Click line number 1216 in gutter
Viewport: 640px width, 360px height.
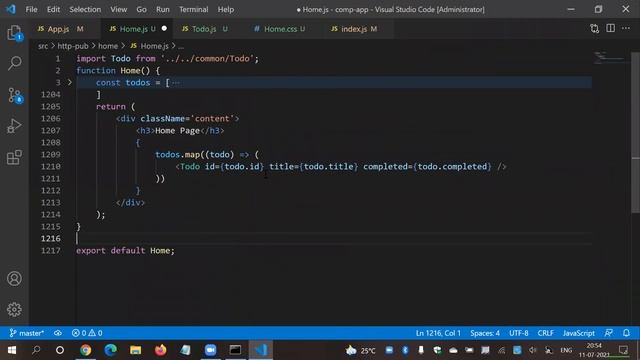(x=51, y=238)
